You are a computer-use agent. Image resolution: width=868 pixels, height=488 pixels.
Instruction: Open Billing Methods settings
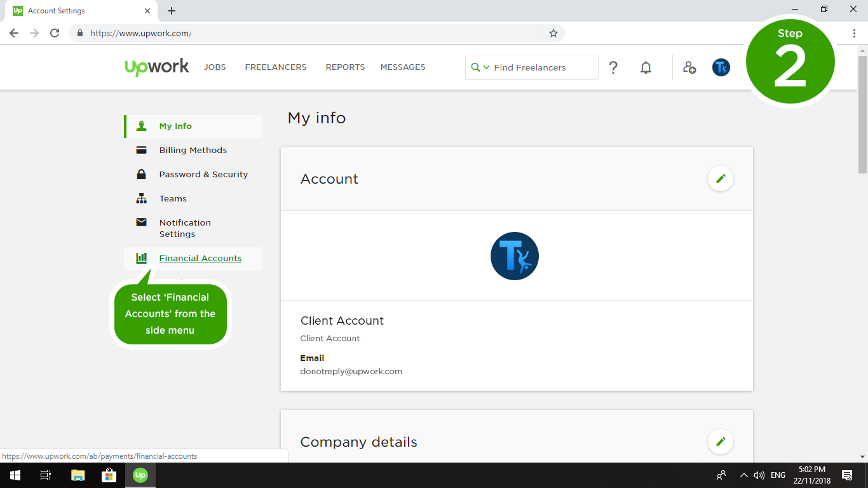coord(193,151)
